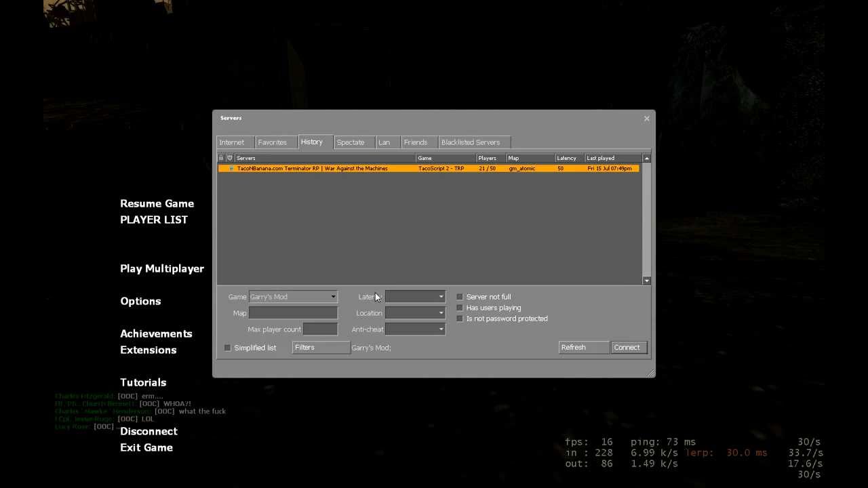
Task: Close the Servers dialog
Action: pyautogui.click(x=646, y=119)
